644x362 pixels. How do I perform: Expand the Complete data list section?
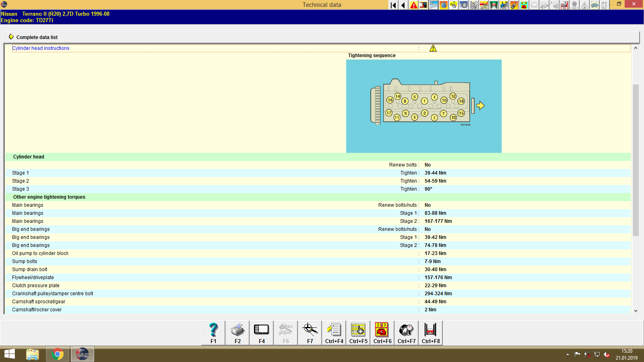[x=37, y=37]
